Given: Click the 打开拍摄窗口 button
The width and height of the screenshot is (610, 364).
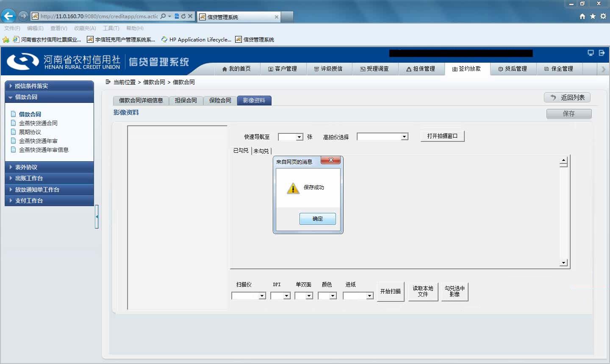Looking at the screenshot, I should (443, 136).
